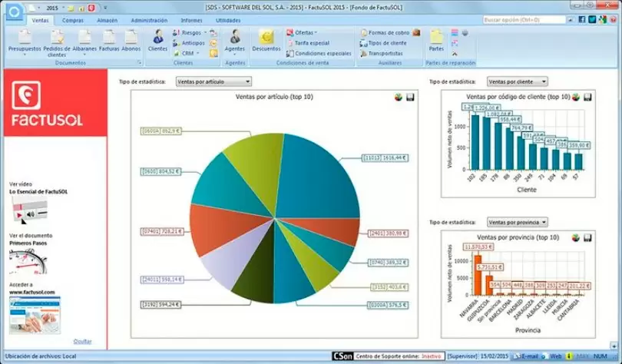Save the Ventas por artículo chart
Screen dimensions: 622x364
pyautogui.click(x=410, y=98)
